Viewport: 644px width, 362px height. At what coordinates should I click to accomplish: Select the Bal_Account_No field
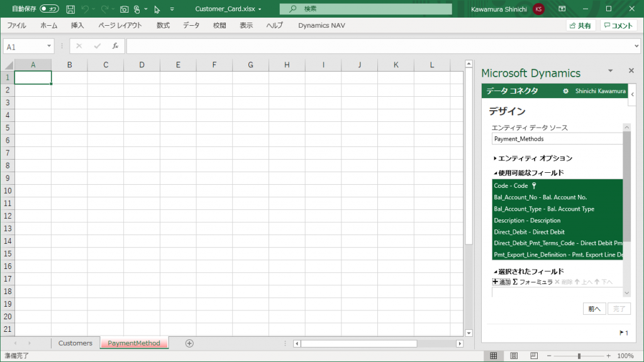[x=557, y=197]
